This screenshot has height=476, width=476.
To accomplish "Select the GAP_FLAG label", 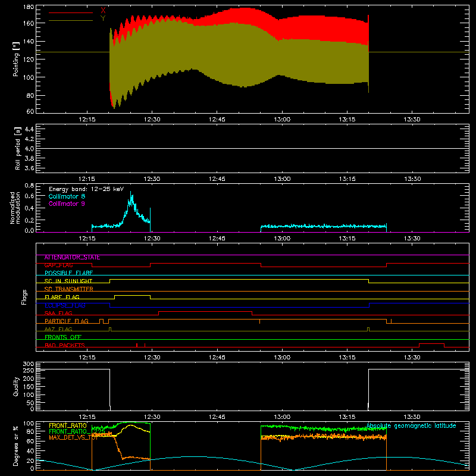I will click(58, 265).
